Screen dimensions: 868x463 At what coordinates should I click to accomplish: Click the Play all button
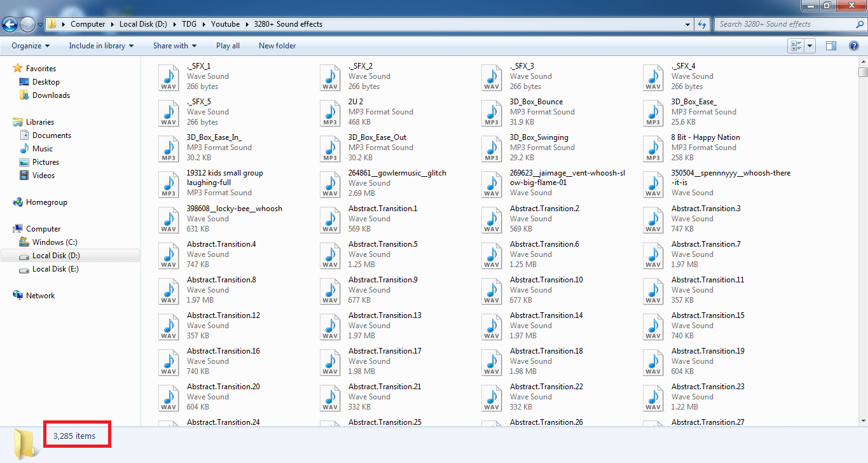[228, 46]
